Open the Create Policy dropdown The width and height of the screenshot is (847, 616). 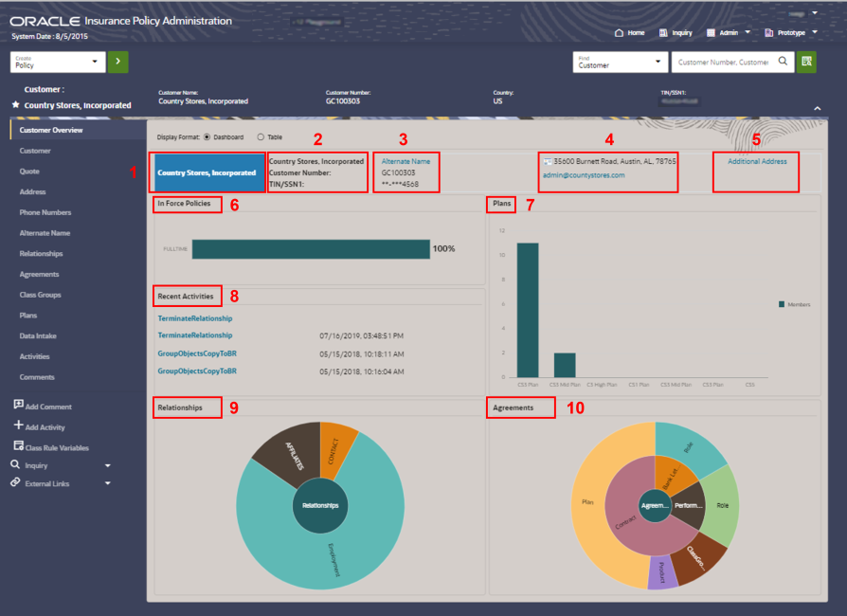click(x=57, y=63)
